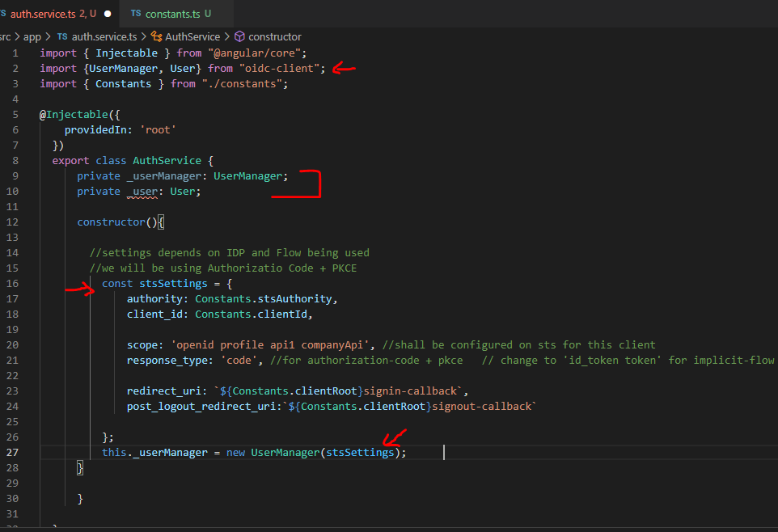The height and width of the screenshot is (532, 778).
Task: Click the constructor cube icon in breadcrumbs
Action: tap(239, 36)
